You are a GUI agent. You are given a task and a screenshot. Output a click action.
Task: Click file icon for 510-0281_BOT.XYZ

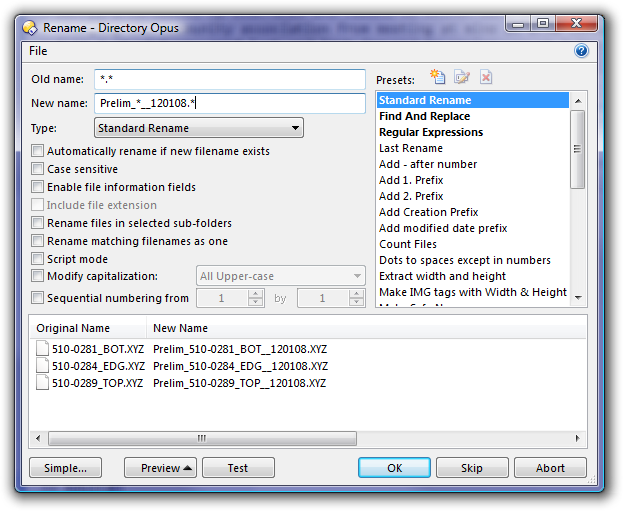pos(42,349)
